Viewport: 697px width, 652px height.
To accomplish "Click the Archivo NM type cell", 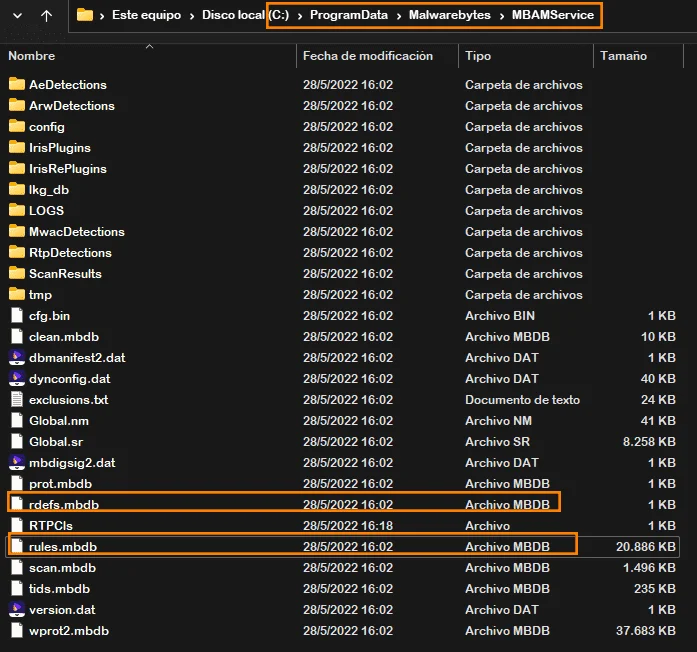I will point(498,420).
